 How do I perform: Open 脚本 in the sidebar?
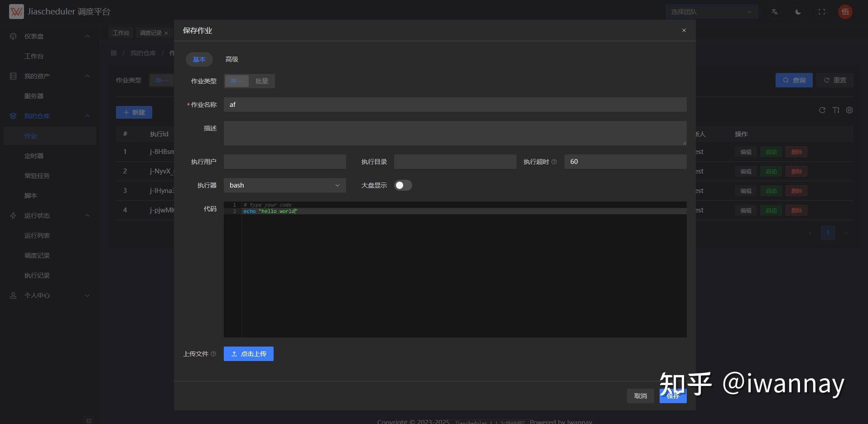pyautogui.click(x=31, y=196)
